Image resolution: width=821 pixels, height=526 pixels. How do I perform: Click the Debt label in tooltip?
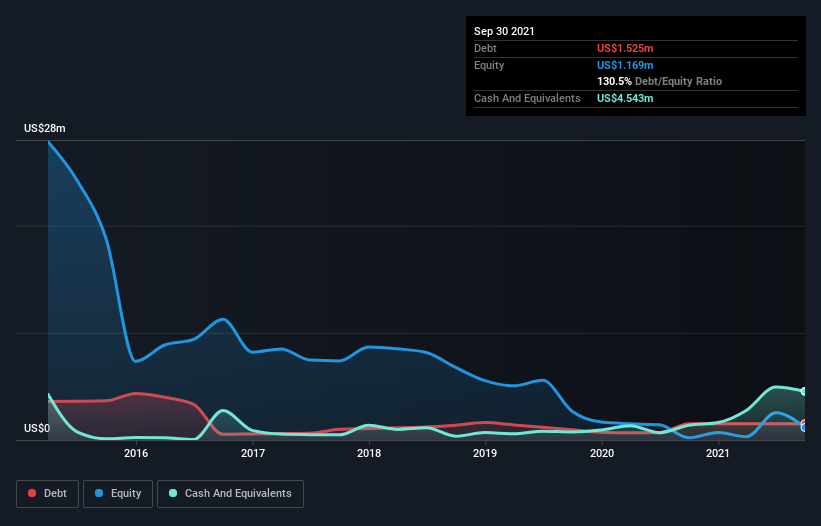[485, 48]
